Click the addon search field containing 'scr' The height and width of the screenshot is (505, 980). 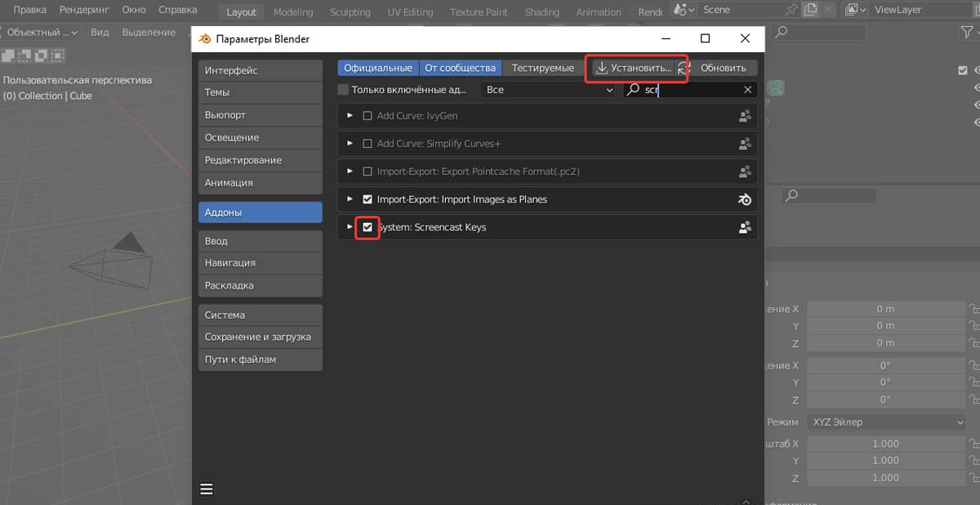tap(690, 90)
